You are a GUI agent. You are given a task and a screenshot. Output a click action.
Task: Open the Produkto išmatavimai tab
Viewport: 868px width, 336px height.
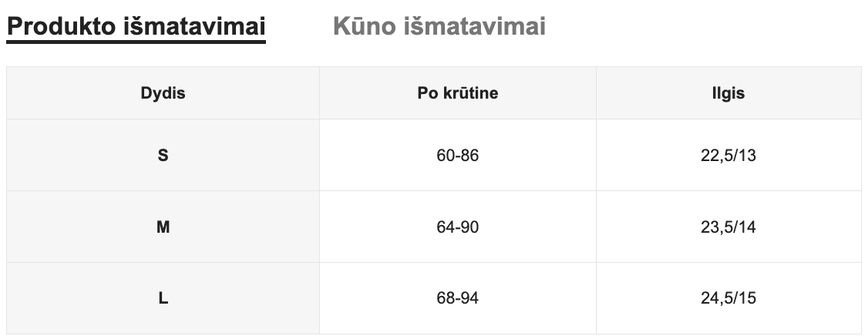coord(136,26)
